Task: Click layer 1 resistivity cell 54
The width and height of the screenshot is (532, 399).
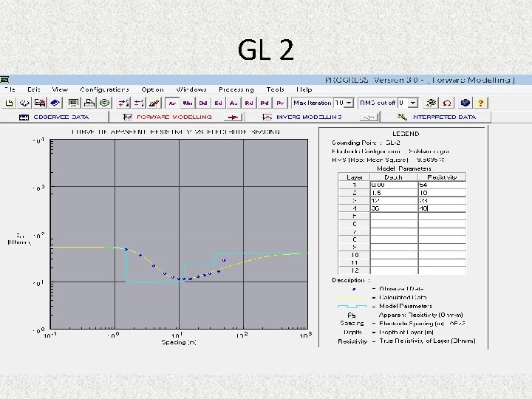Action: point(442,185)
